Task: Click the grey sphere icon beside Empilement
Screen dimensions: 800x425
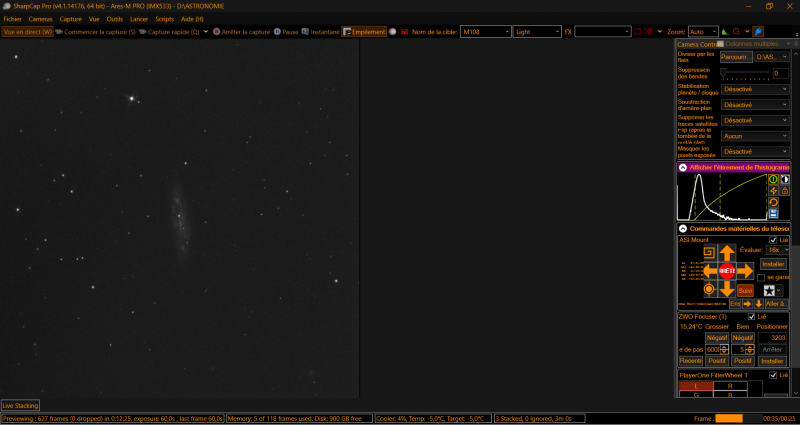Action: point(392,32)
